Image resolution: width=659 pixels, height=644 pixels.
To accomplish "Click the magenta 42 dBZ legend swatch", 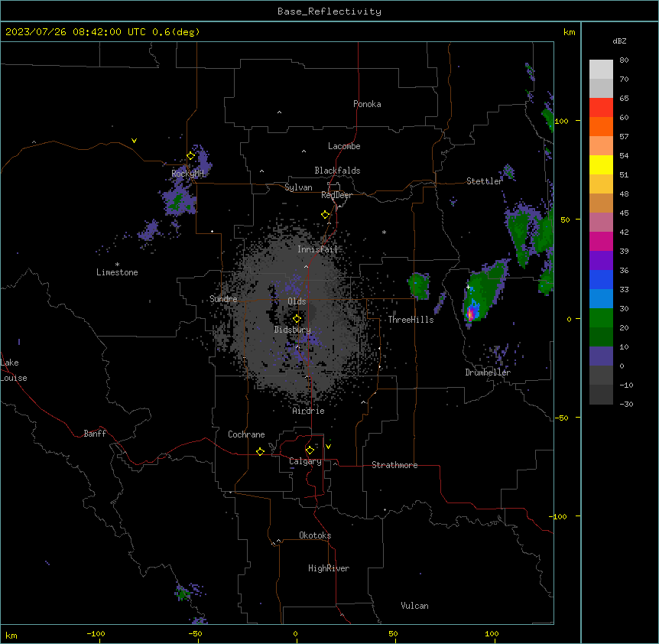I will (x=601, y=241).
